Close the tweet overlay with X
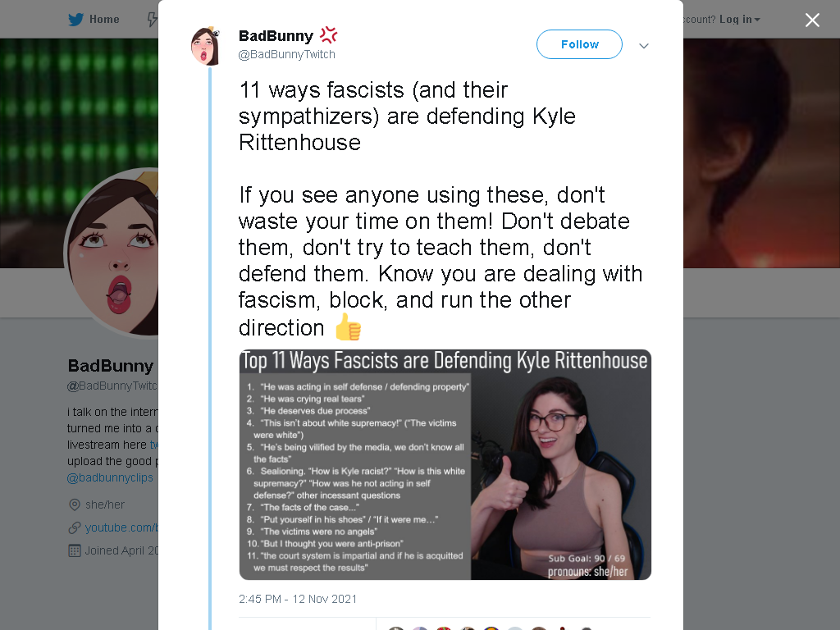The height and width of the screenshot is (630, 840). point(812,20)
